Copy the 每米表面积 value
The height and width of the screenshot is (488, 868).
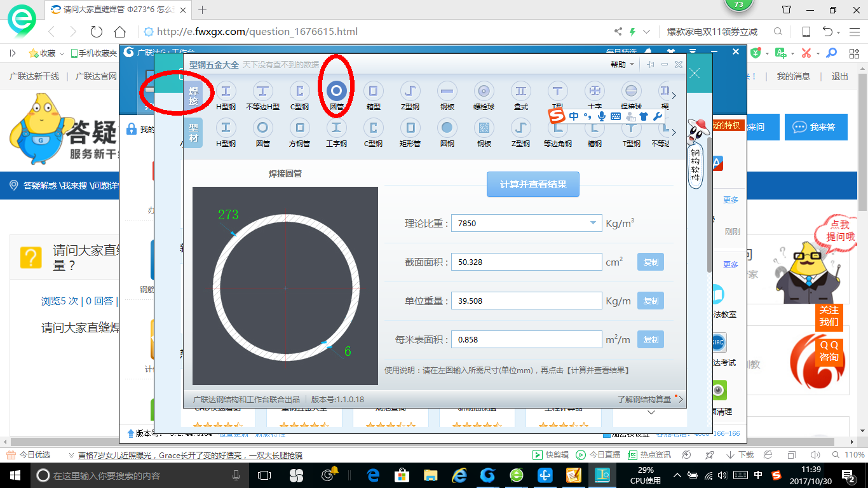pos(651,339)
